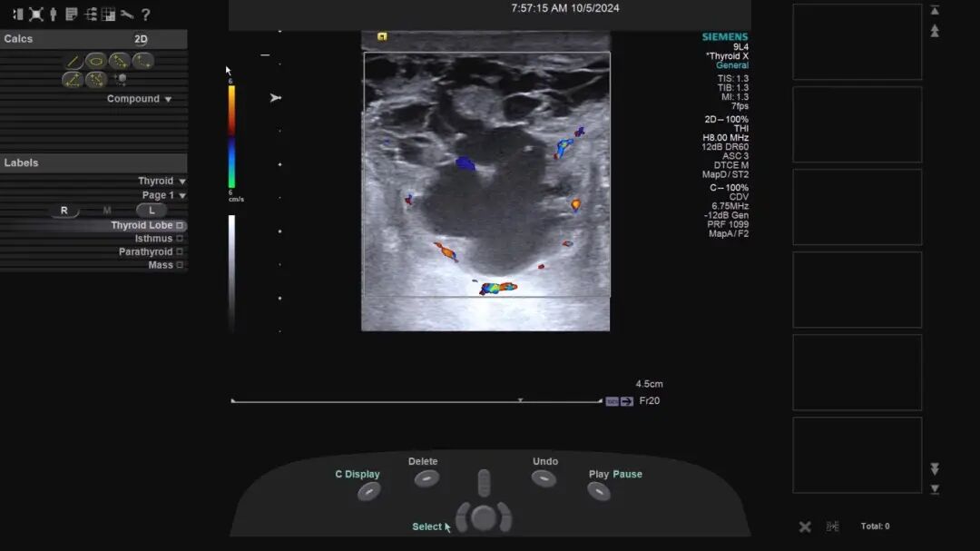This screenshot has height=551, width=980.
Task: Open the help question mark icon
Action: (x=145, y=14)
